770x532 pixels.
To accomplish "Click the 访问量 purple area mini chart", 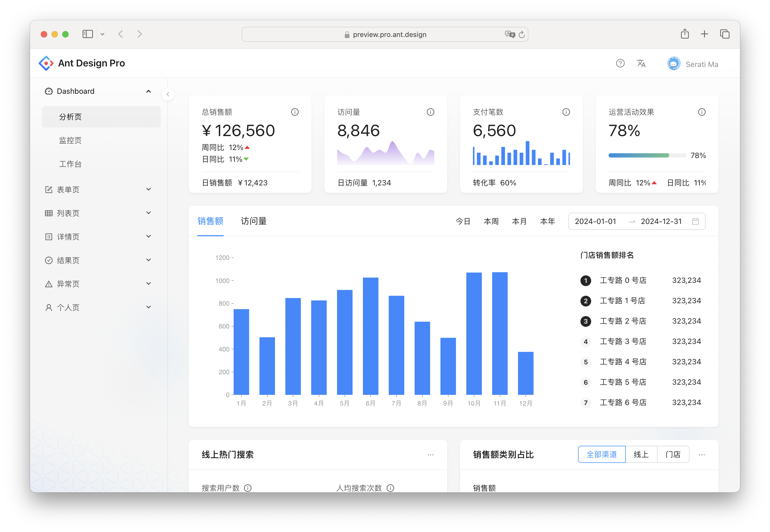I will [x=385, y=153].
